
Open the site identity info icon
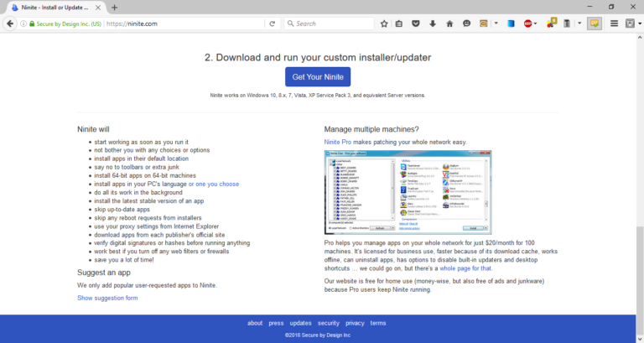pos(23,23)
